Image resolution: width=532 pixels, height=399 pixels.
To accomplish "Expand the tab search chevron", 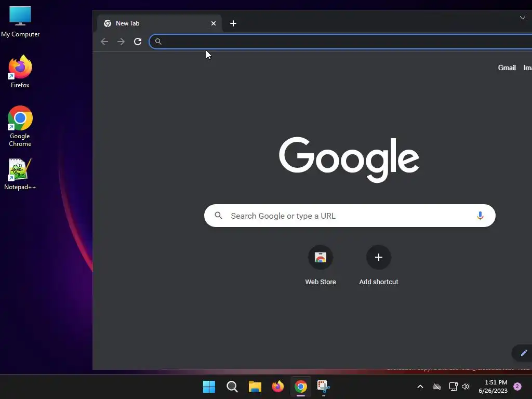I will [x=523, y=18].
